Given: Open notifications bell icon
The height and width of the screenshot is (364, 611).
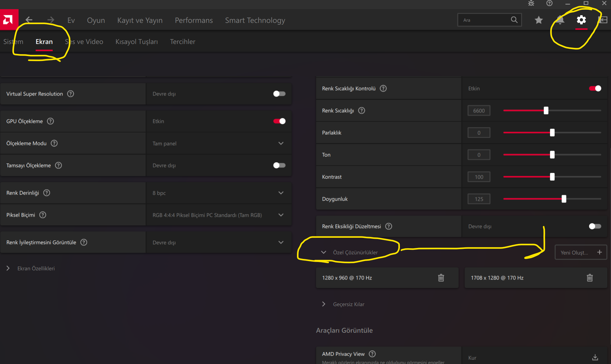Looking at the screenshot, I should pyautogui.click(x=560, y=20).
